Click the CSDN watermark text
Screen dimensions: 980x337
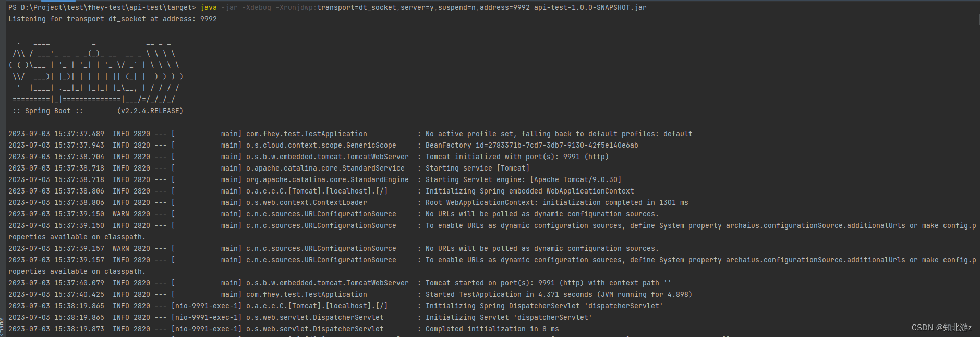coord(941,327)
